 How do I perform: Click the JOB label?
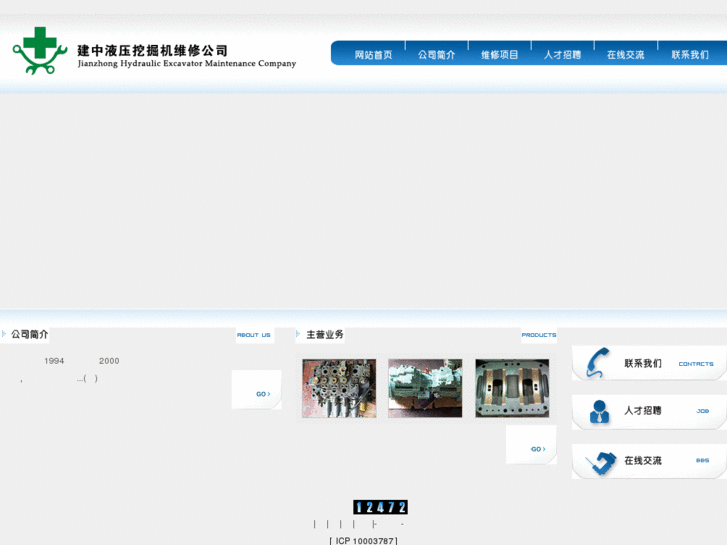[702, 411]
